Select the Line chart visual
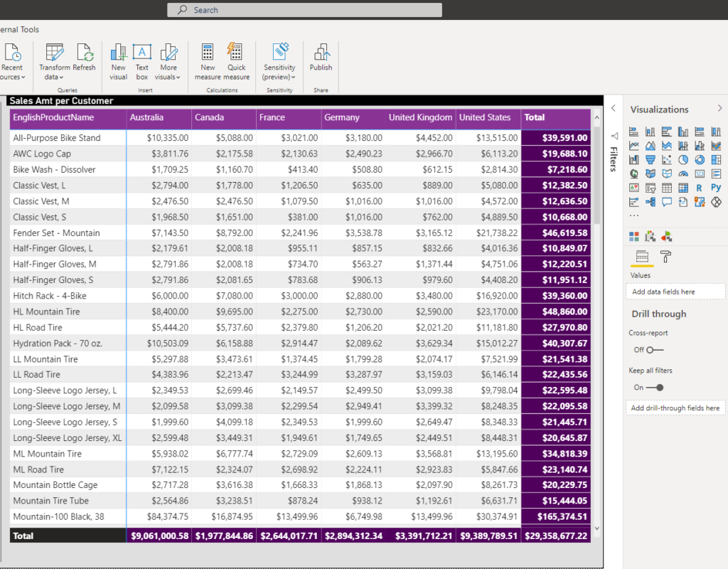The width and height of the screenshot is (728, 569). point(633,146)
